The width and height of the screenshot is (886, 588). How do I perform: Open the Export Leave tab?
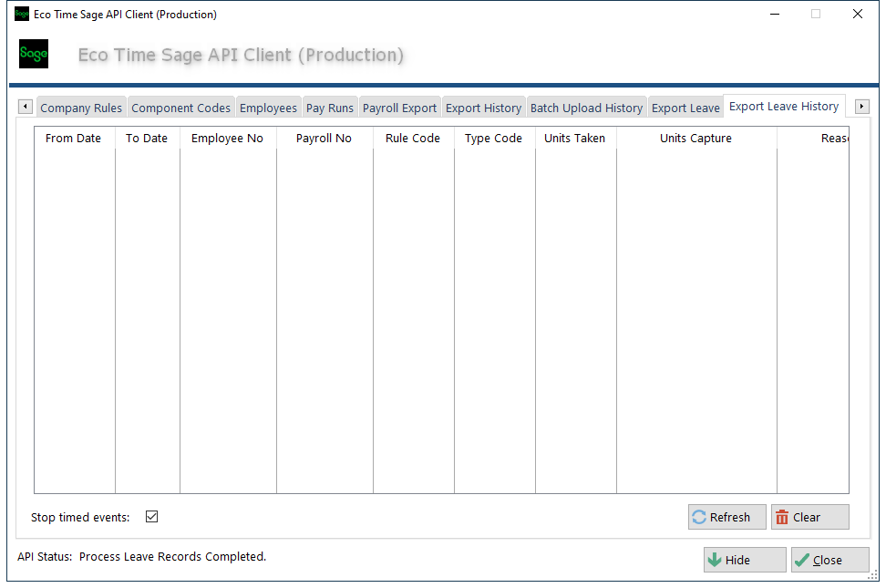(x=685, y=108)
